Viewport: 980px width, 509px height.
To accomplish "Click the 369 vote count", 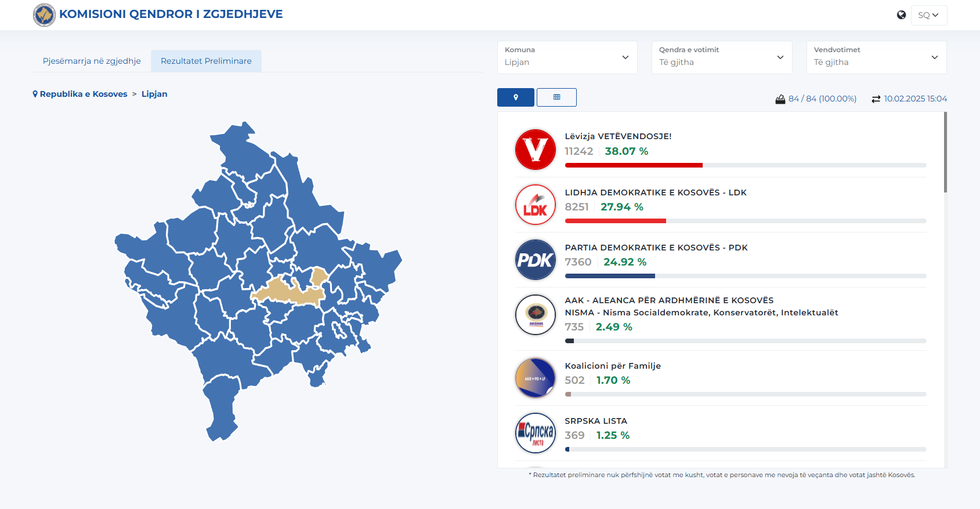I will pyautogui.click(x=575, y=435).
